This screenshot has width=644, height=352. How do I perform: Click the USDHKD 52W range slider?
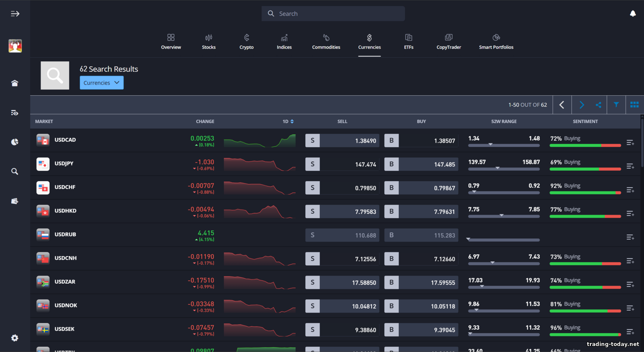(504, 216)
